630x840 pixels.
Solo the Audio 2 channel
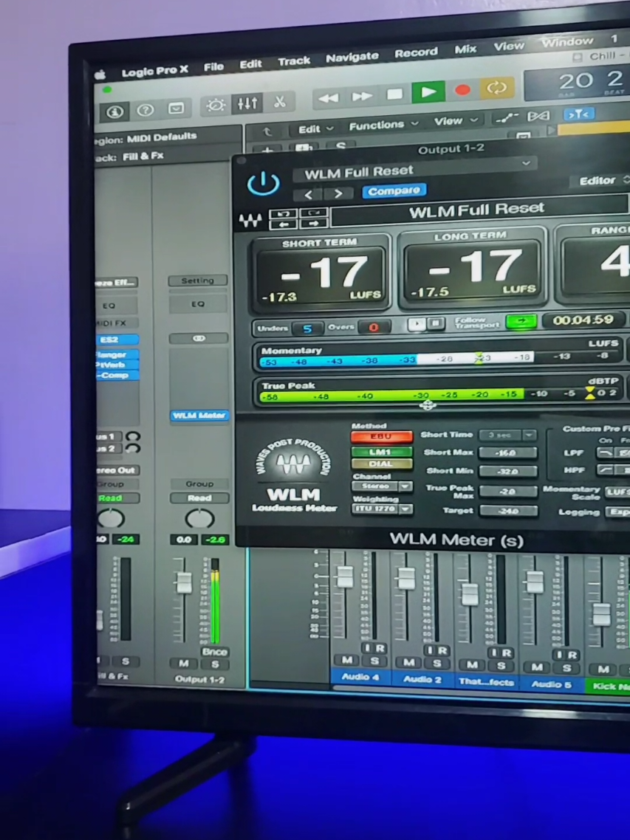point(437,664)
